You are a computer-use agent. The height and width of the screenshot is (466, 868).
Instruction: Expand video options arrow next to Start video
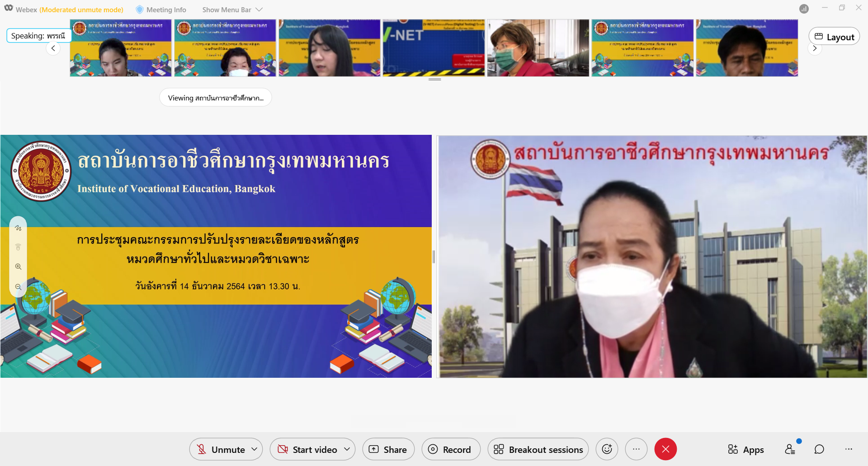[347, 449]
